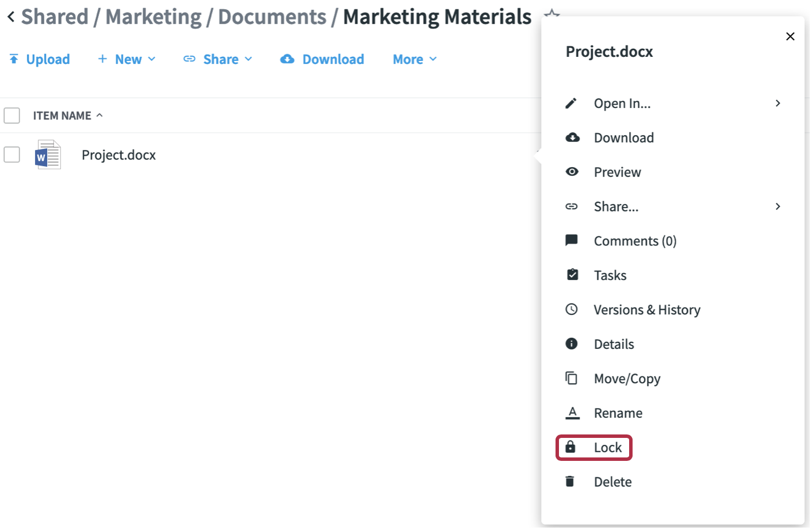
Task: Click the Project.docx heading in the menu panel
Action: (x=611, y=52)
